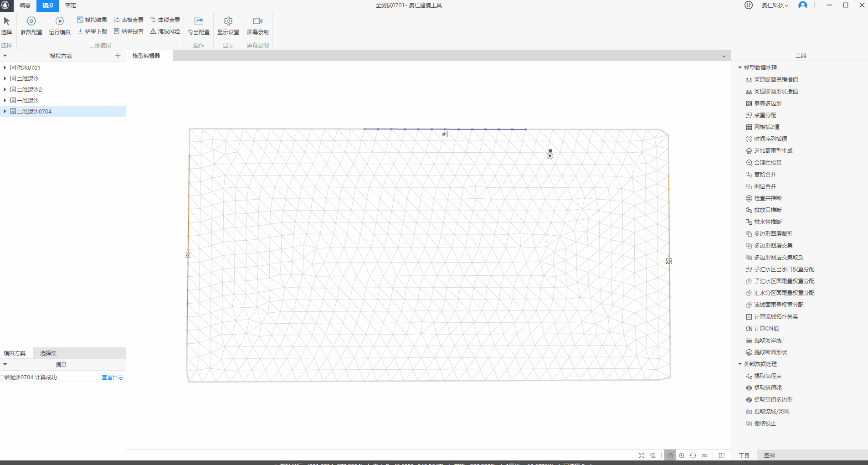Image resolution: width=868 pixels, height=465 pixels.
Task: Open 显示设置 display settings gear
Action: (228, 21)
